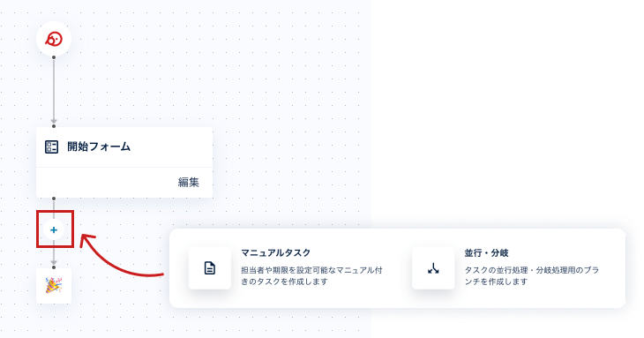Viewport: 644px width, 338px height.
Task: Click the マニュアルタスク description text
Action: (311, 276)
